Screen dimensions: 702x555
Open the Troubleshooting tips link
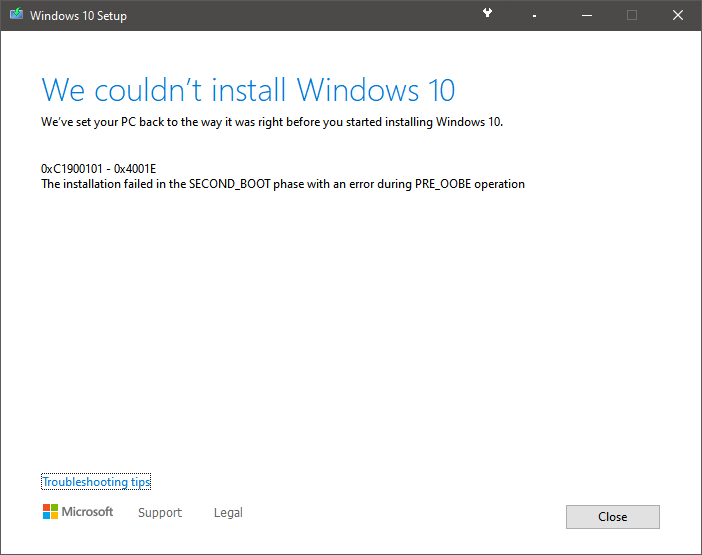tap(96, 482)
